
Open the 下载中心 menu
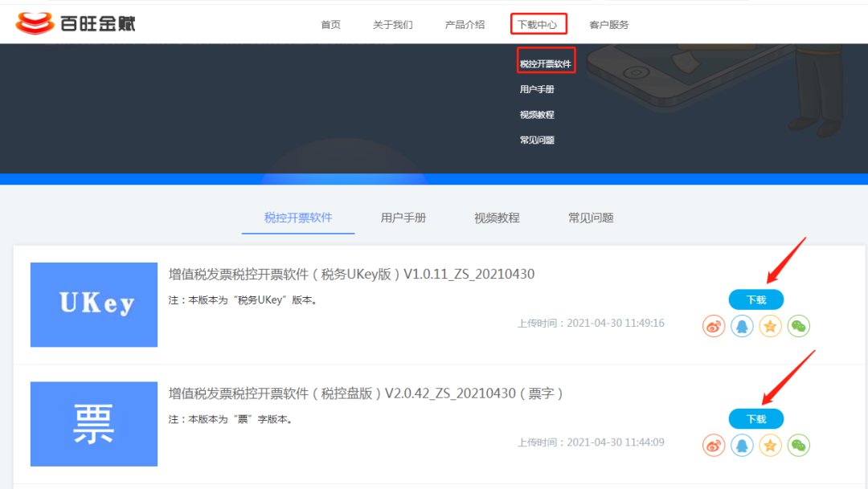[x=538, y=24]
